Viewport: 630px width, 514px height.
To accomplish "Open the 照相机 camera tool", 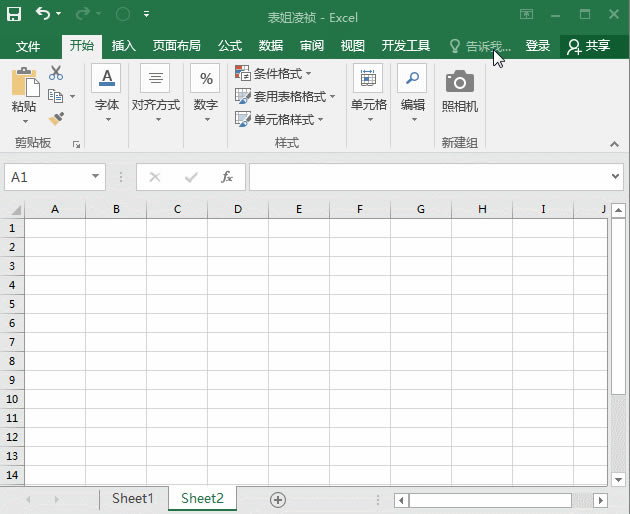I will point(459,90).
